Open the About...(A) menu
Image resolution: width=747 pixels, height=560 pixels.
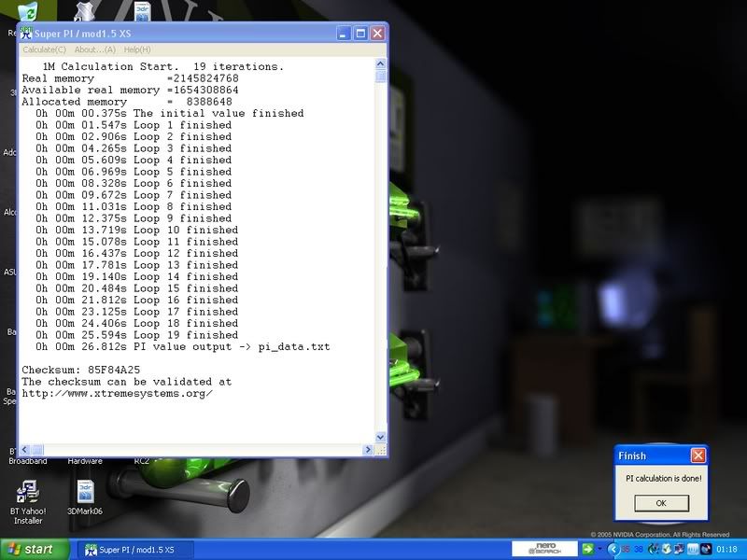[95, 49]
